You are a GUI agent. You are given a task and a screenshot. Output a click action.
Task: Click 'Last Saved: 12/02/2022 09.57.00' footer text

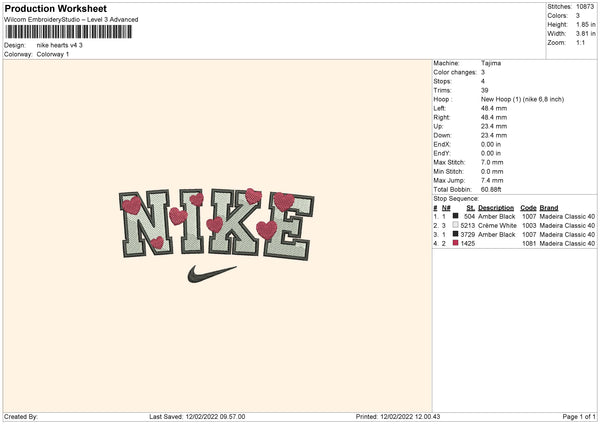pos(197,417)
